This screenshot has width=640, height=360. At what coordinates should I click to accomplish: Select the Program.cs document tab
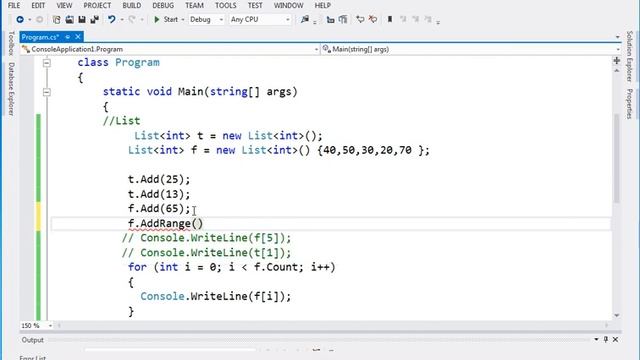point(40,37)
